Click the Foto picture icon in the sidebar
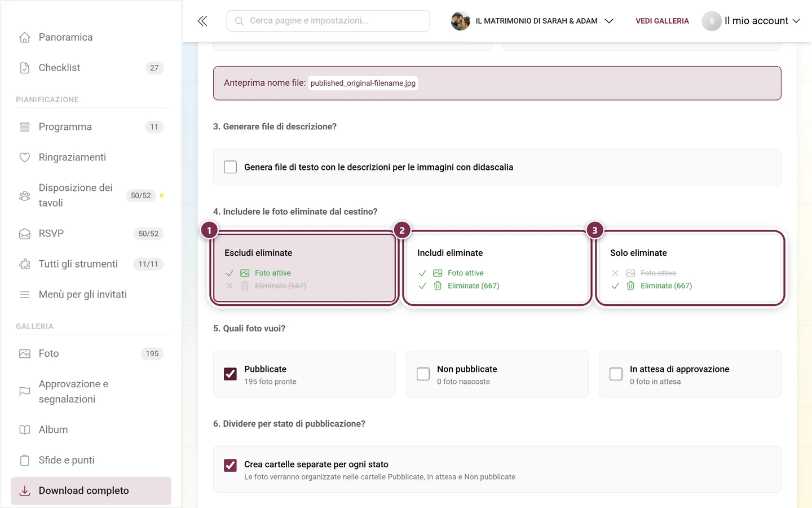Screen dimensions: 812x508 click(x=25, y=354)
